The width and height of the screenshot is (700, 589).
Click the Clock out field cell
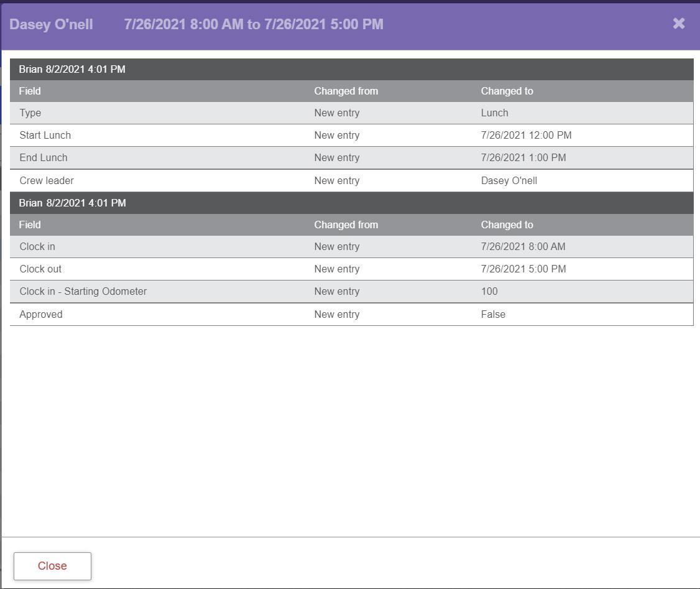[x=40, y=269]
